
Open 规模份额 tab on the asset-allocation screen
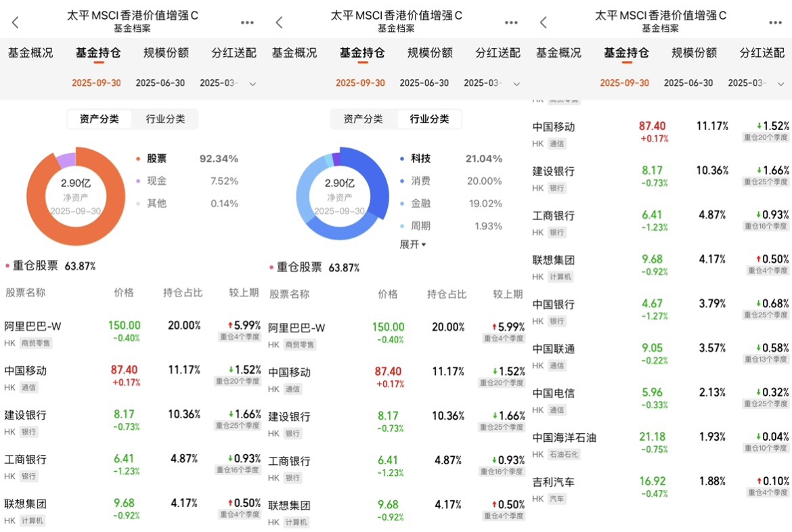(166, 53)
